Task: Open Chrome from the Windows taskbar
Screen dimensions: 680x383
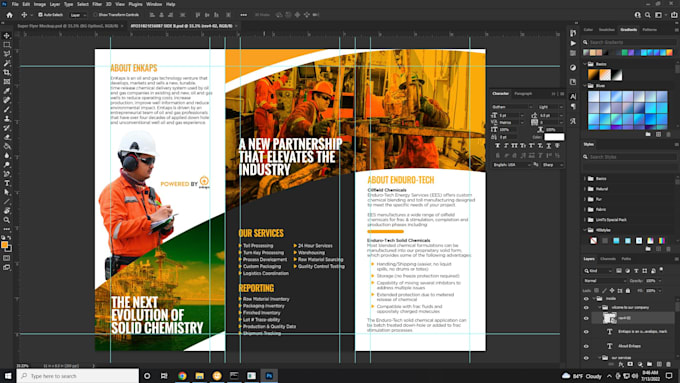Action: [x=182, y=376]
